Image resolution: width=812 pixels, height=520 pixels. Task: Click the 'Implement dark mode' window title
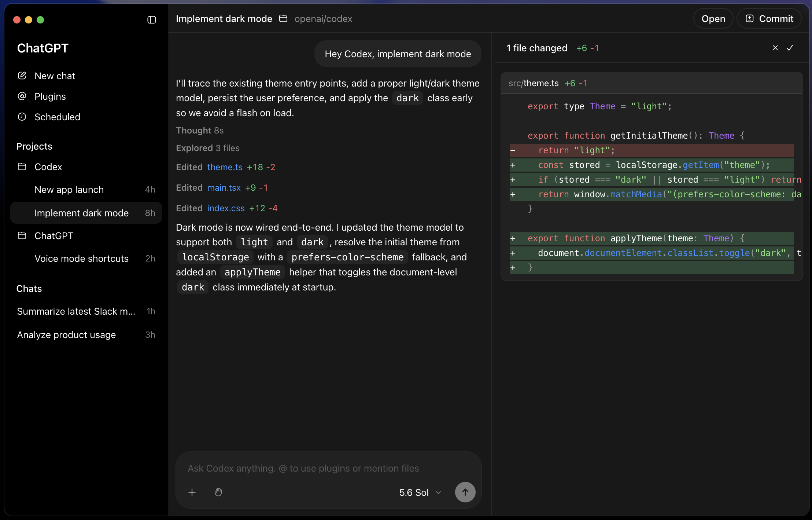click(x=224, y=19)
